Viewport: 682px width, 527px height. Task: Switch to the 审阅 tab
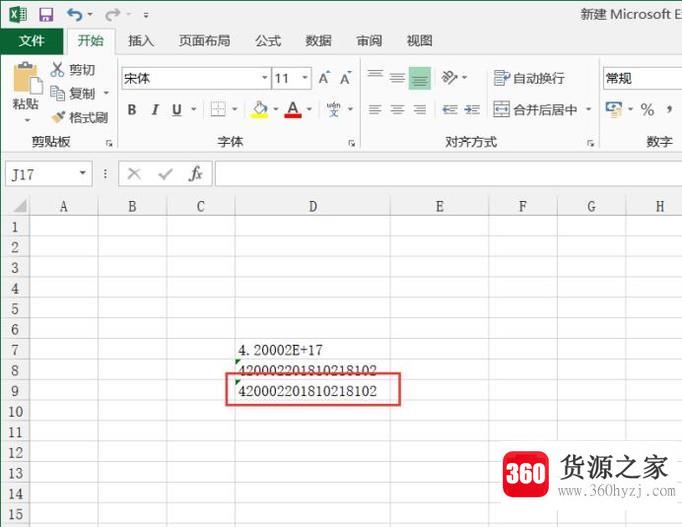coord(369,41)
